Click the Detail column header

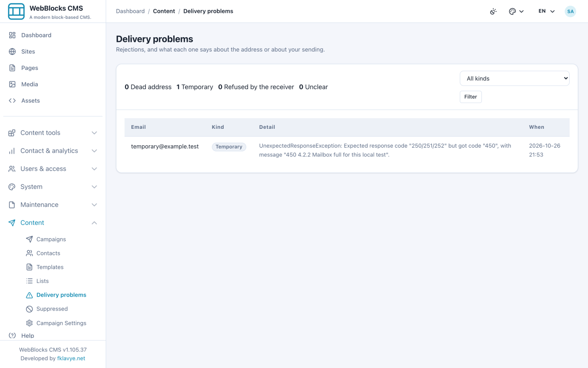(267, 127)
